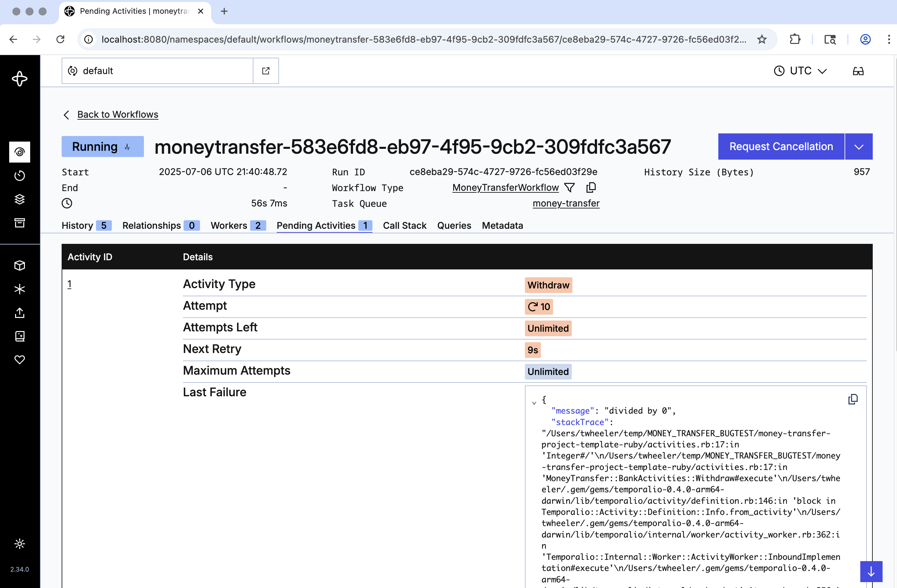Filter by MoneyTransferWorkflow using the funnel icon
The height and width of the screenshot is (588, 897).
570,187
